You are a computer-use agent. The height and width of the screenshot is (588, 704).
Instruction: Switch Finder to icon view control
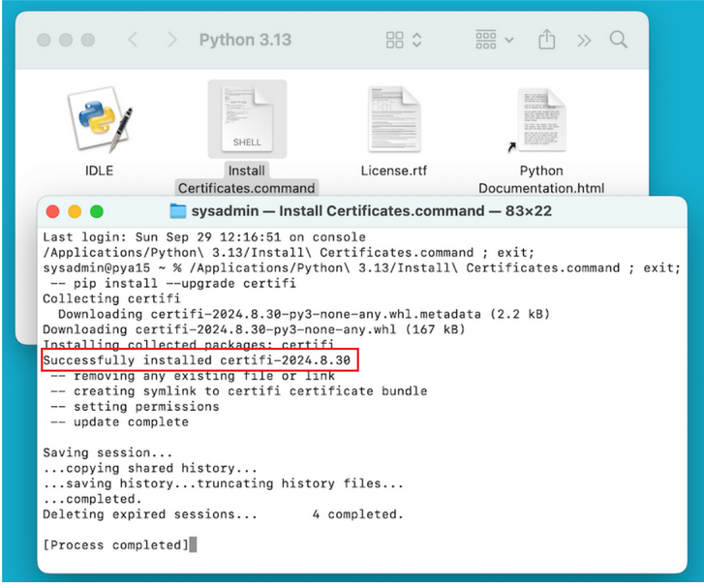(403, 40)
